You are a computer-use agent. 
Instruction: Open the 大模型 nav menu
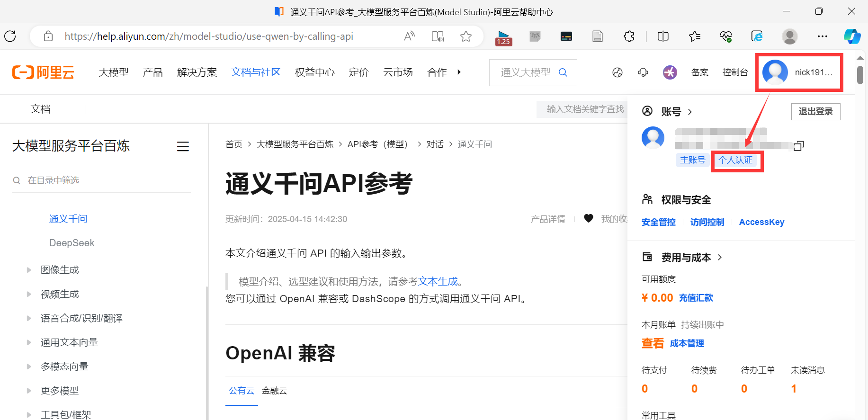pos(114,72)
